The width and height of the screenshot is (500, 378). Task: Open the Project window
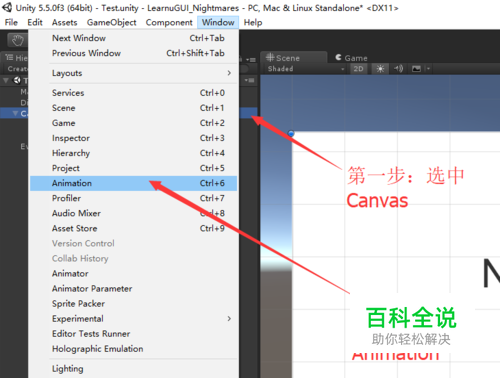pyautogui.click(x=133, y=168)
